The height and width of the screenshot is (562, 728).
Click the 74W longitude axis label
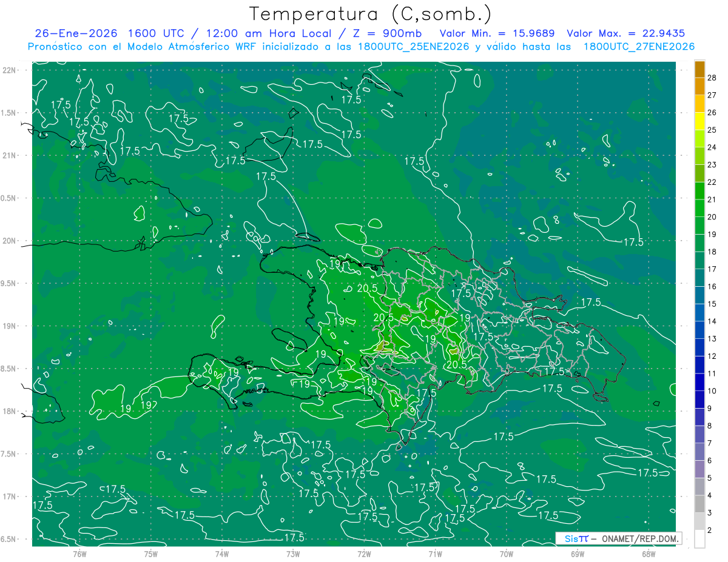click(x=221, y=554)
